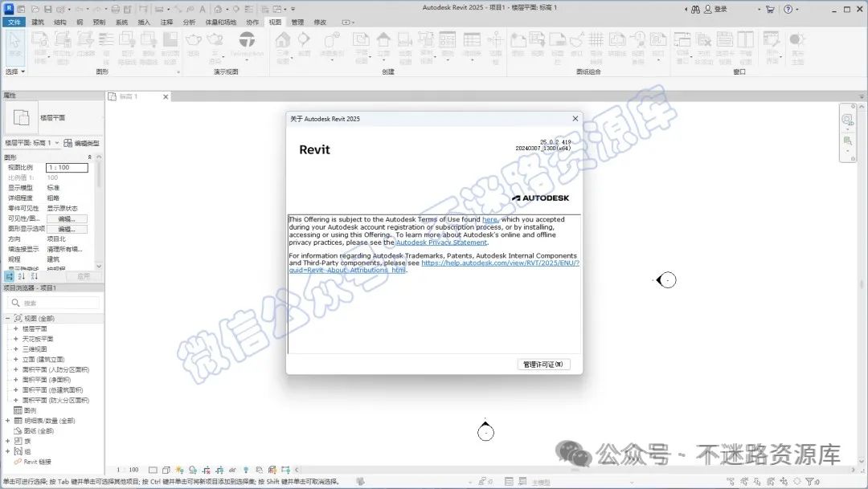Select the Text 'A' tool in quick access toolbar

[x=203, y=9]
